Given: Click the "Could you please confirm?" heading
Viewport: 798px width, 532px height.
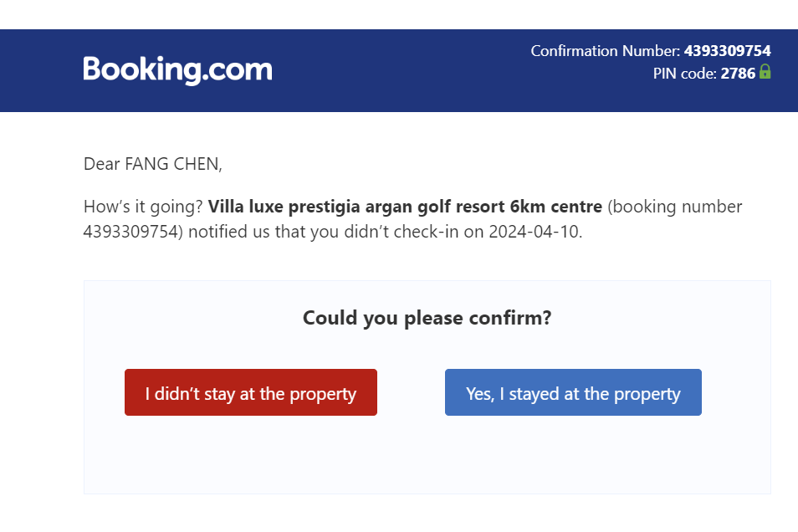Looking at the screenshot, I should coord(427,318).
